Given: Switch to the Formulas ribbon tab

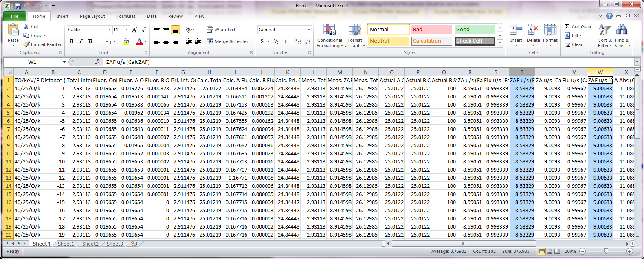Looking at the screenshot, I should (x=126, y=16).
